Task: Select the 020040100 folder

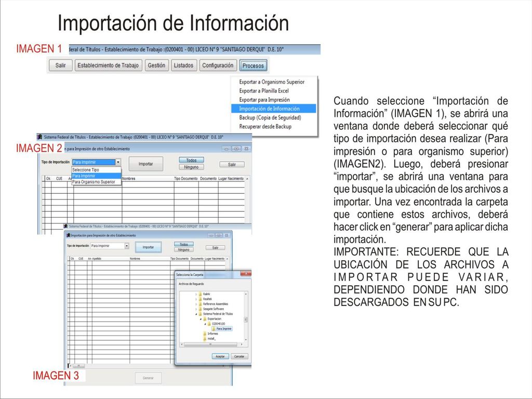Action: coord(219,324)
